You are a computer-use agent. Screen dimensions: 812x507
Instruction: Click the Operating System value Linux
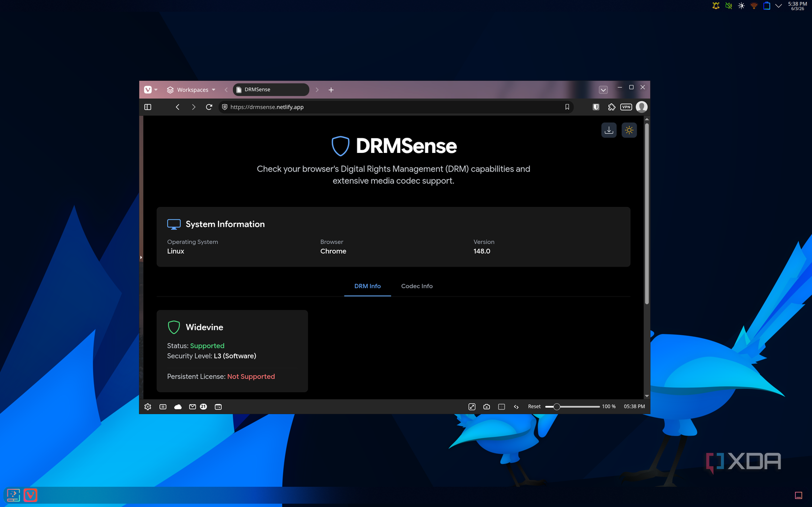(176, 251)
